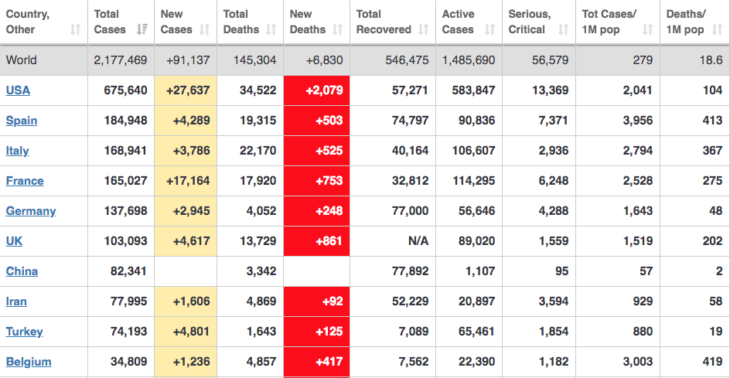Select the China link
730x378 pixels.
pos(22,271)
